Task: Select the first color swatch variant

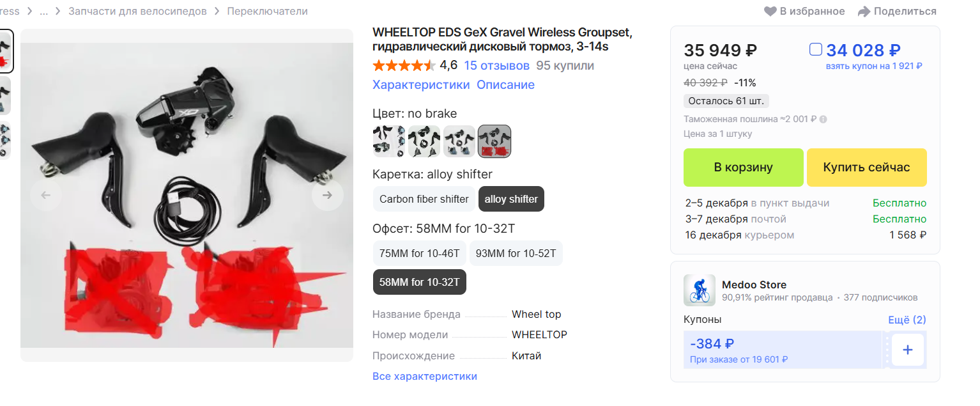Action: [388, 141]
